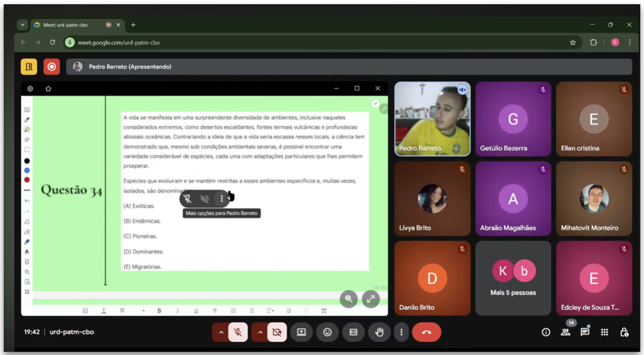Screen dimensions: 644x355
Task: Open the meeting details info icon
Action: (546, 332)
